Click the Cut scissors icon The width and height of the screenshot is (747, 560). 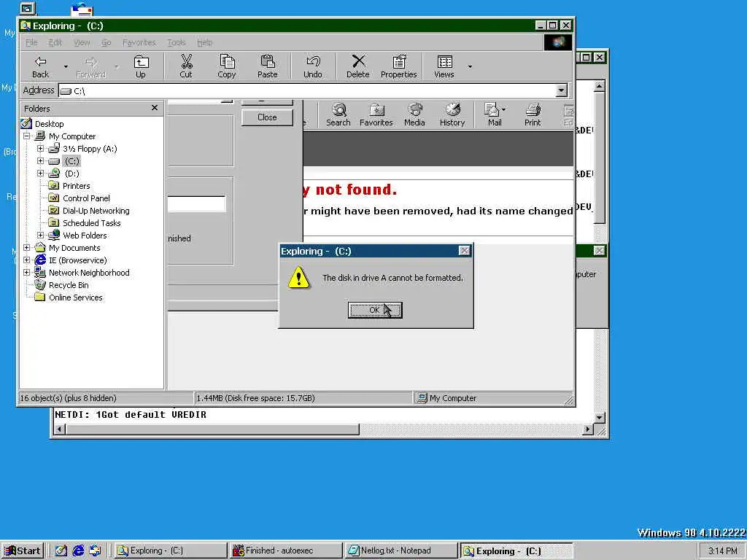[x=186, y=66]
